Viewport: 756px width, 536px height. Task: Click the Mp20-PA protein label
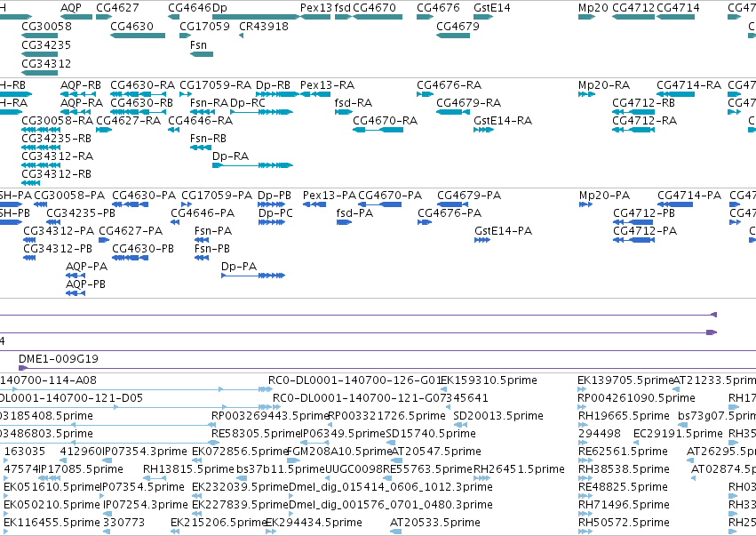pos(605,196)
